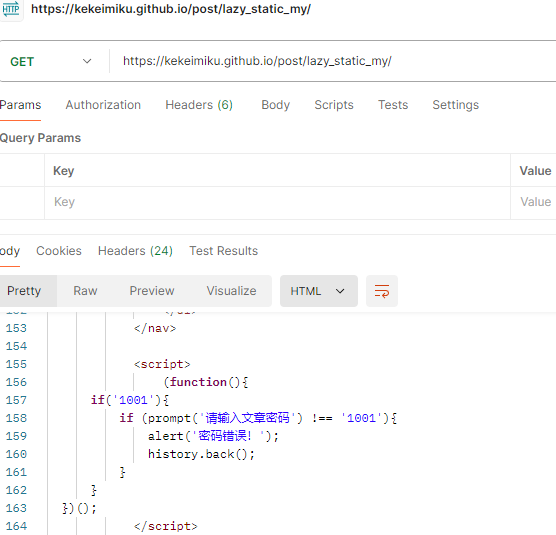Click the HTTP request icon
Screen dimensions: 556x535
pos(11,9)
